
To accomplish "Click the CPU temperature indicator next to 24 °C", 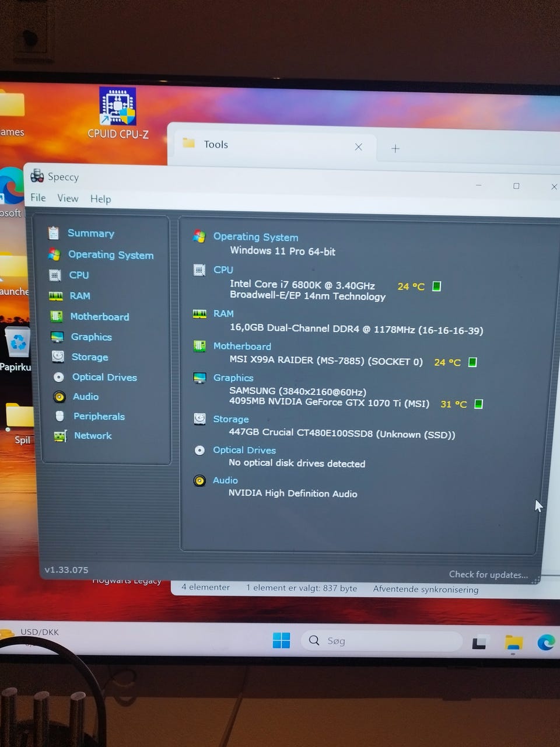I will 436,286.
